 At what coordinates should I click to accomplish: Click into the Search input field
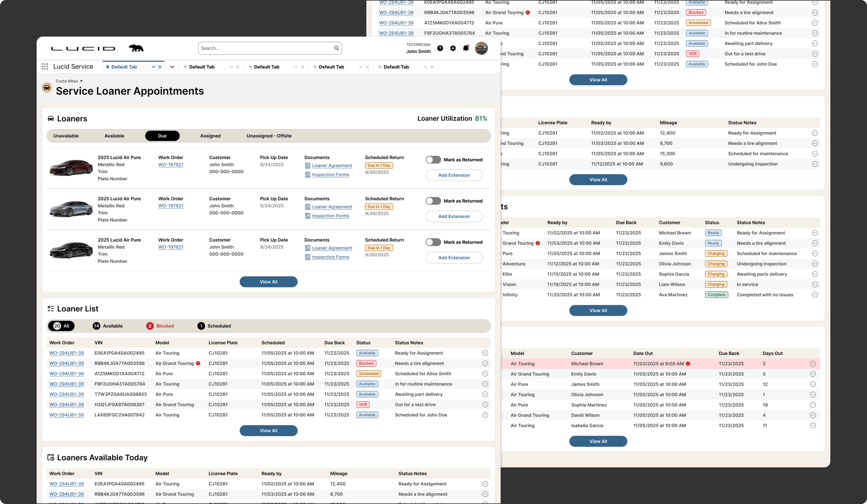click(x=265, y=48)
